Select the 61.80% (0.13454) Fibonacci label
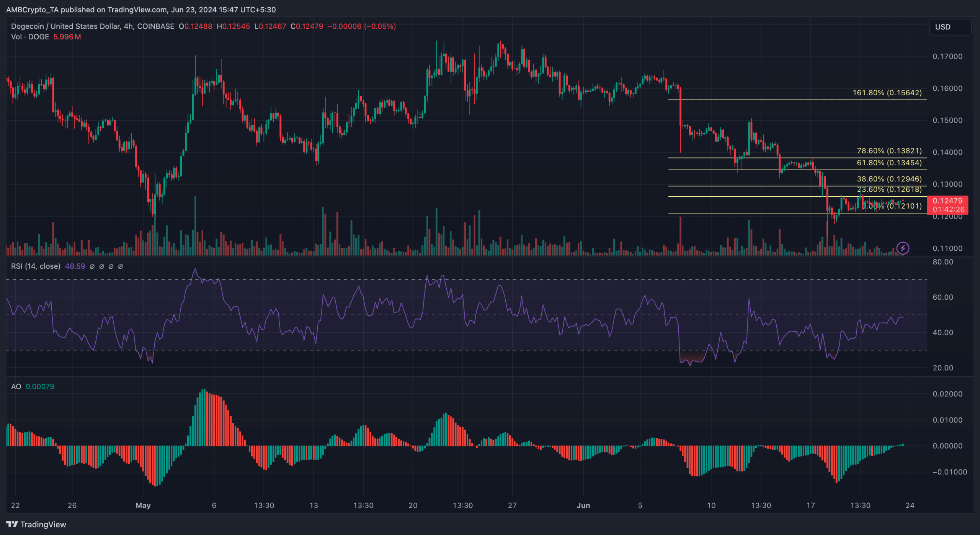This screenshot has width=980, height=535. point(889,163)
